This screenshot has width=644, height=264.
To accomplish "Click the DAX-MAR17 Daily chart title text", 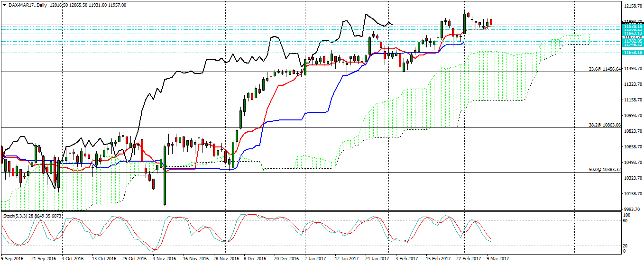I will click(x=28, y=5).
